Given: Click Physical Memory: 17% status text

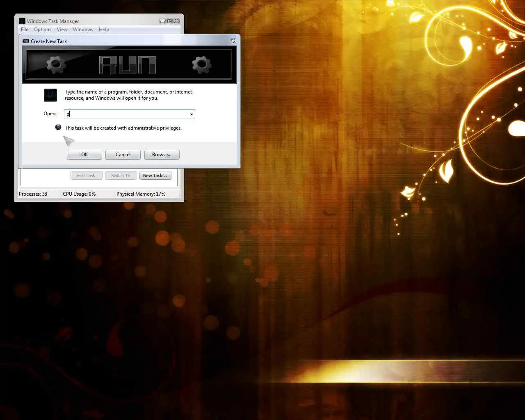Looking at the screenshot, I should 141,194.
